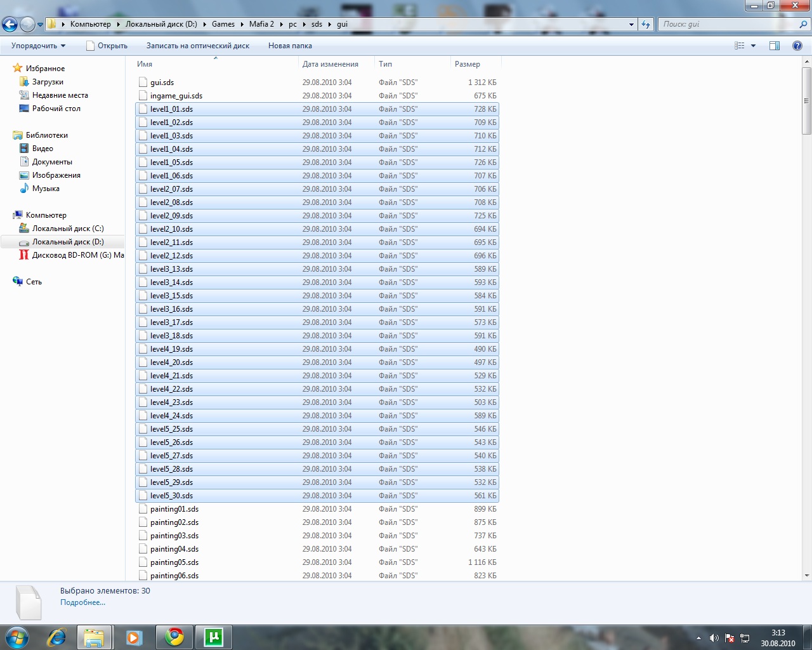Open the address bar history dropdown
812x650 pixels.
pyautogui.click(x=631, y=24)
